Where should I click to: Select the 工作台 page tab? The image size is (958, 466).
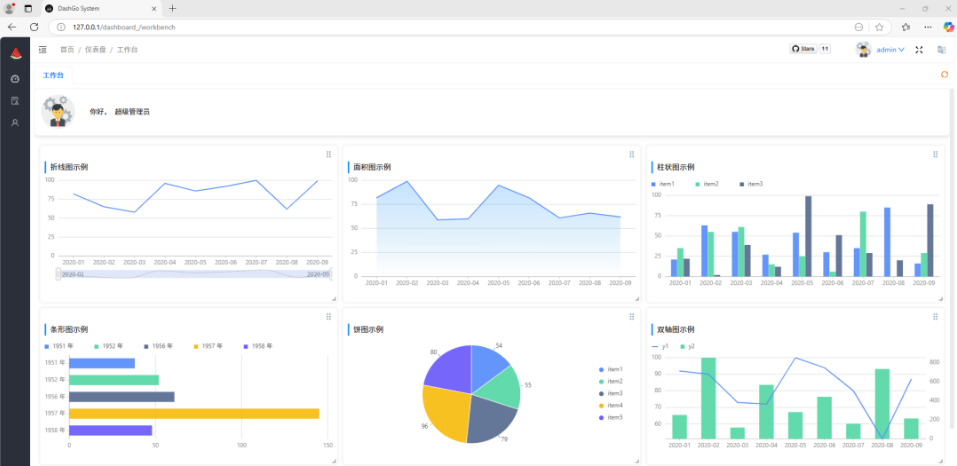(x=53, y=75)
